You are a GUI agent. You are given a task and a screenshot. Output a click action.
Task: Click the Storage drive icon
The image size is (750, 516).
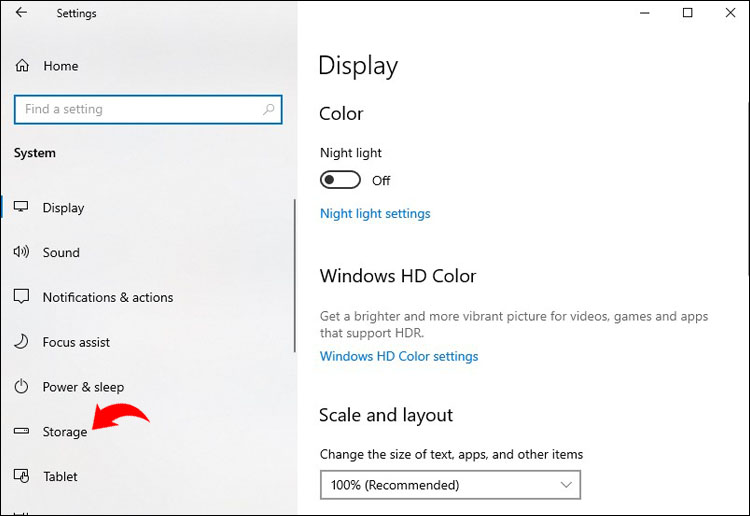click(x=21, y=432)
